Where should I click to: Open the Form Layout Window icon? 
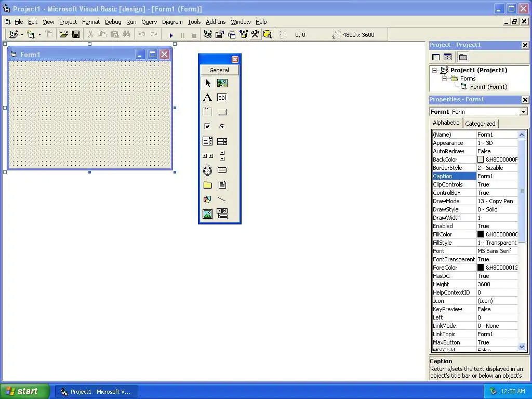click(232, 34)
